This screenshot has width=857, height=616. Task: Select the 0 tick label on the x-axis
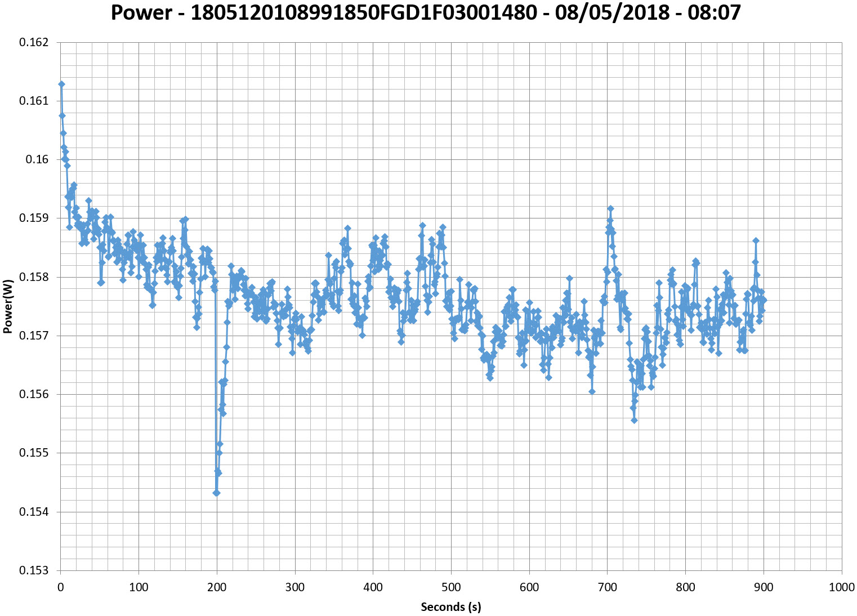point(61,587)
